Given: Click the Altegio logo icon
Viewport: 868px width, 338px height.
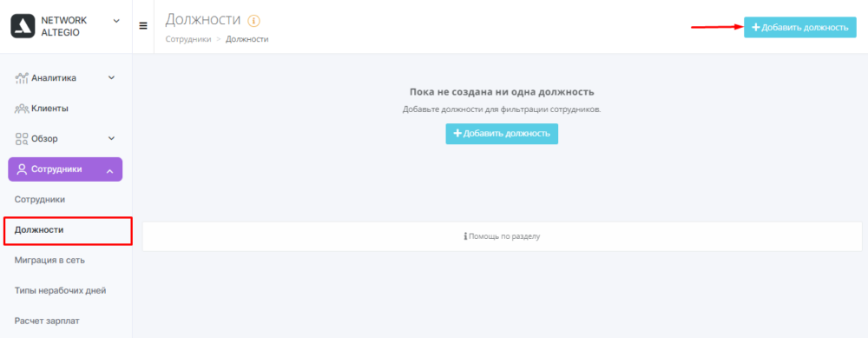Looking at the screenshot, I should (23, 26).
